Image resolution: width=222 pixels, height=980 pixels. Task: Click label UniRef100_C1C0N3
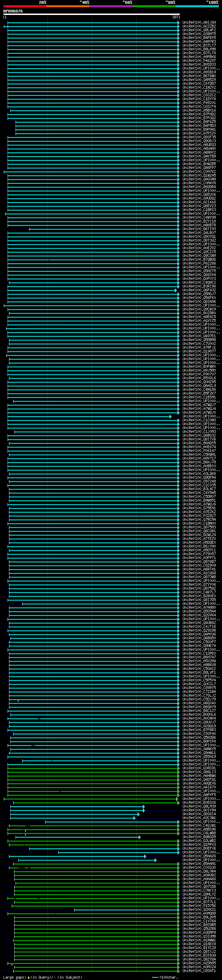[x=199, y=420]
